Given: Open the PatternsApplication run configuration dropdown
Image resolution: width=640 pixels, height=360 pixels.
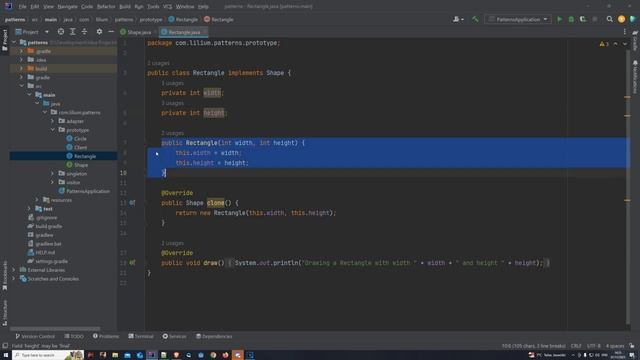Looking at the screenshot, I should [x=518, y=19].
